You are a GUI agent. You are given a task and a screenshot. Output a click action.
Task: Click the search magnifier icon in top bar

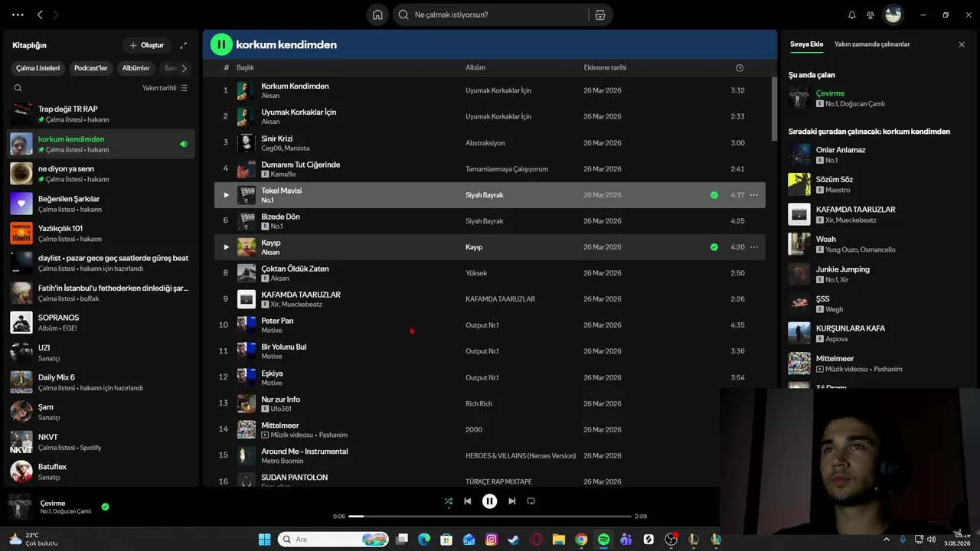(x=403, y=15)
